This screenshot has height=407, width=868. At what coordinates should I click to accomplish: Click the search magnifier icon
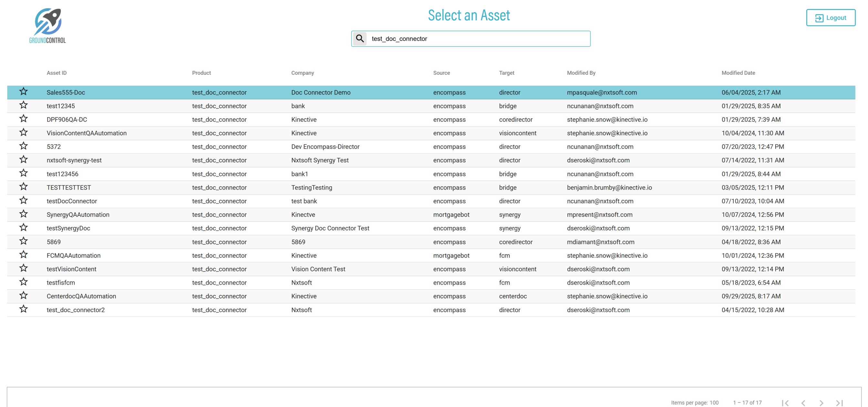(360, 39)
